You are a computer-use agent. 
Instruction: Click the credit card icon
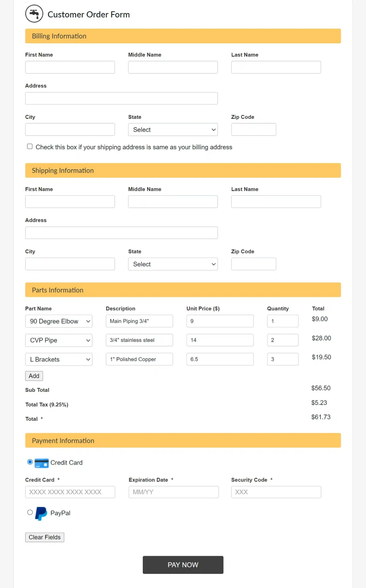42,463
